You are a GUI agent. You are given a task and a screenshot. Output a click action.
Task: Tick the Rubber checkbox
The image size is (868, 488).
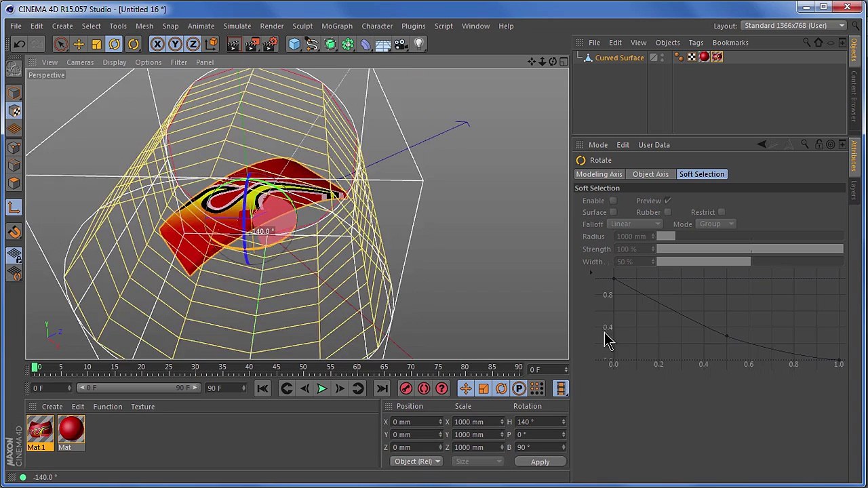667,212
